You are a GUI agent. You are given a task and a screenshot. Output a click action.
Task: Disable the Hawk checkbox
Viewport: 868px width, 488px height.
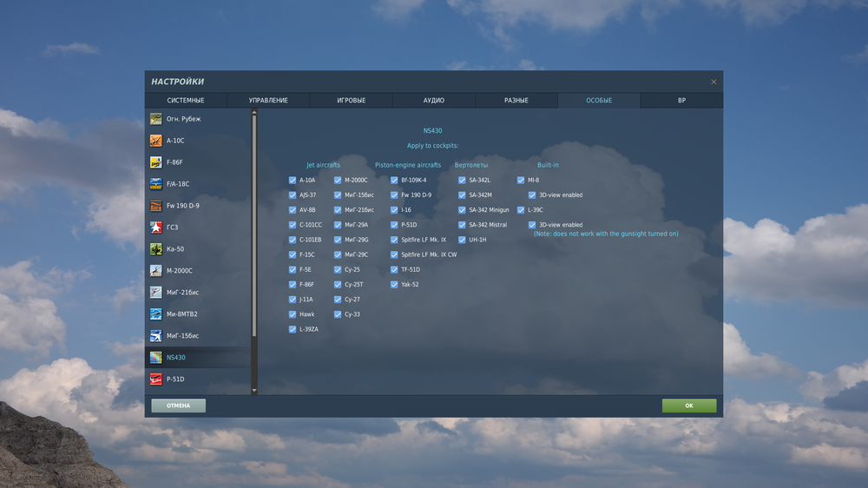[x=293, y=314]
